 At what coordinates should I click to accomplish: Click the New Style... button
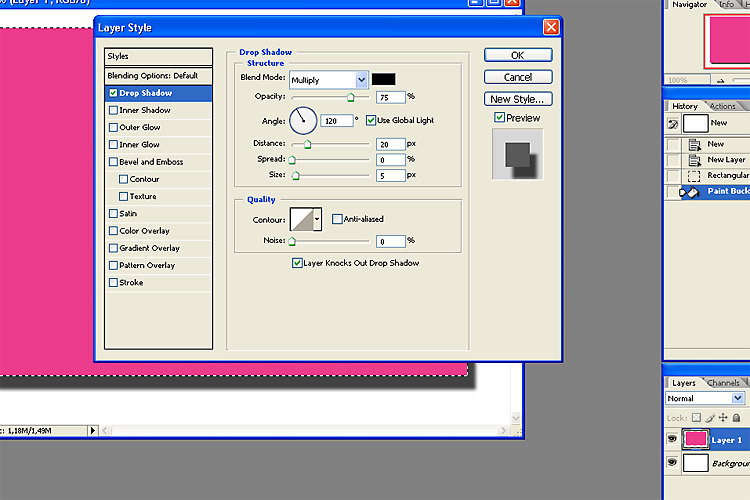click(518, 99)
